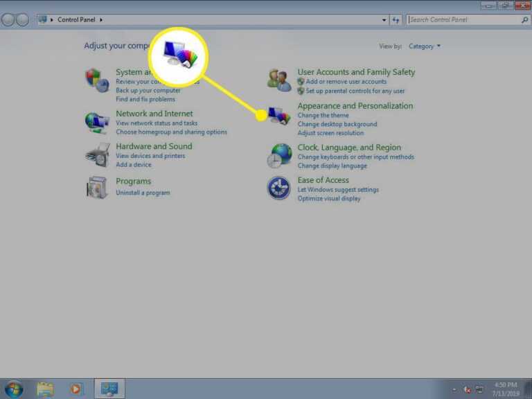The image size is (532, 399).
Task: Click Choose homegroup and sharing options
Action: (x=171, y=132)
